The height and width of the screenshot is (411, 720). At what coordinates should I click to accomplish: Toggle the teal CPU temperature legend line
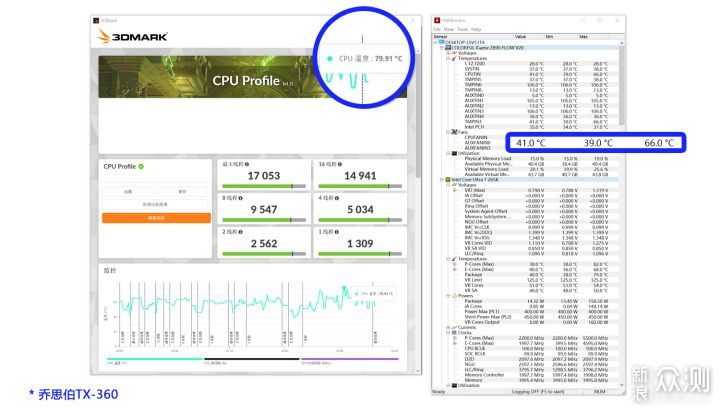pyautogui.click(x=154, y=359)
